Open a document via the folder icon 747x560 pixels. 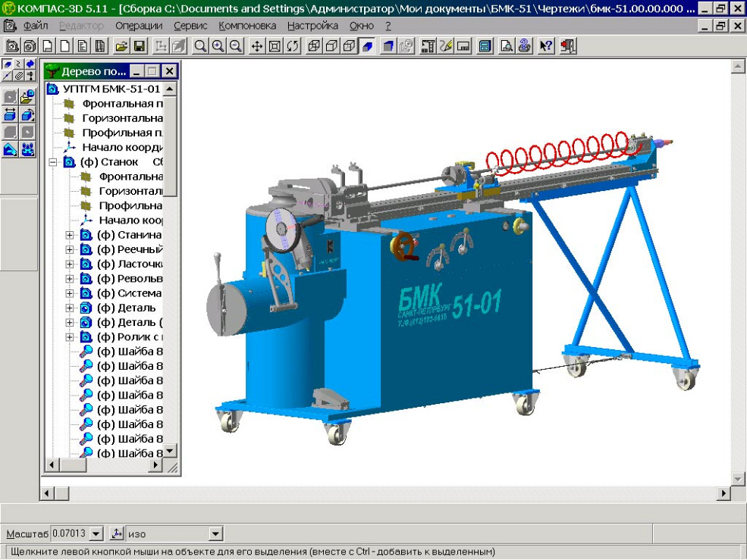pos(121,46)
